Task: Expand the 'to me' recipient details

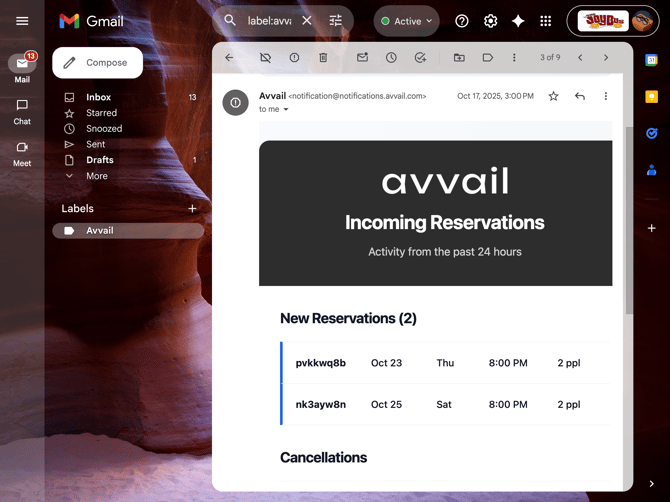Action: [x=286, y=110]
